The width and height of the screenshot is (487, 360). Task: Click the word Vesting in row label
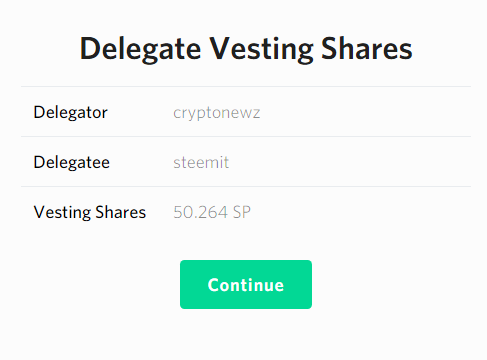[62, 212]
